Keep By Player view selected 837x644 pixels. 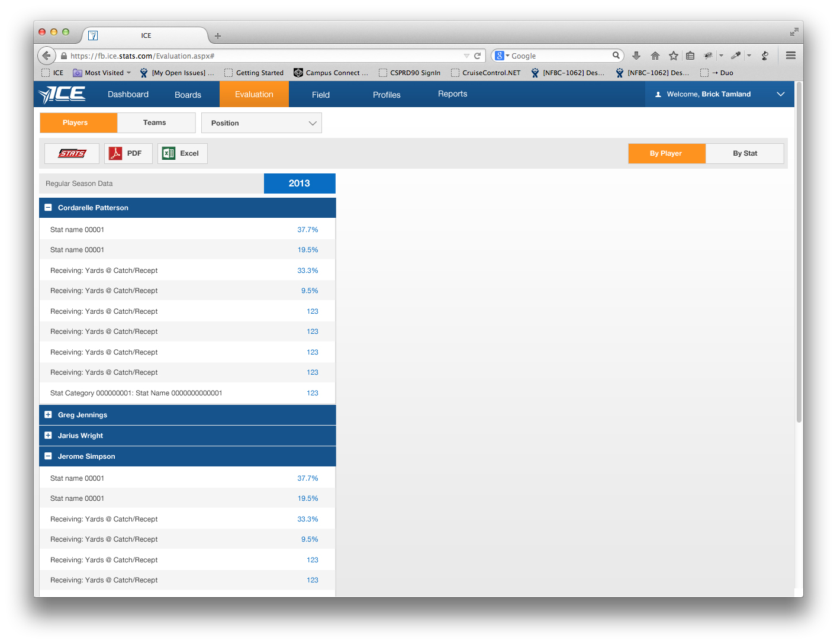click(x=667, y=153)
